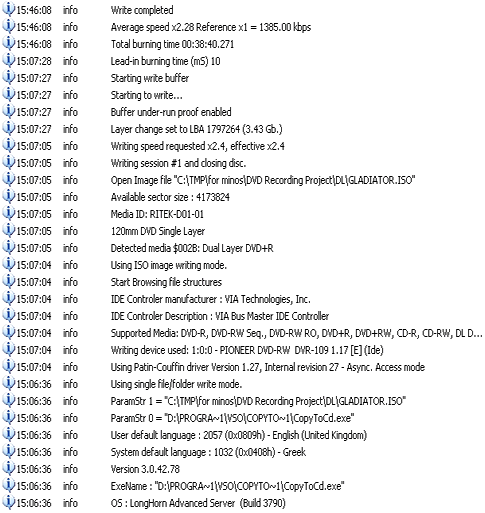Image resolution: width=485 pixels, height=513 pixels.
Task: Click info icon beside Write completed
Action: (8, 9)
